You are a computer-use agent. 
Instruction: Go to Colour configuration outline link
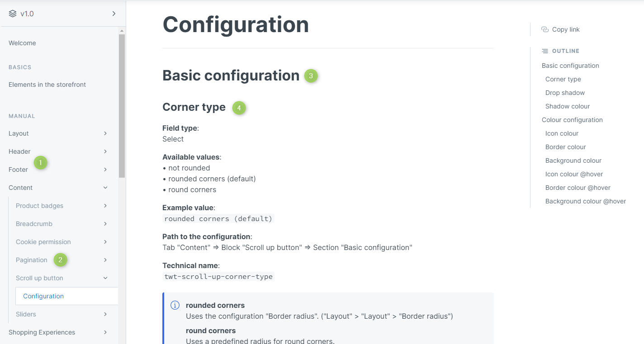point(572,120)
